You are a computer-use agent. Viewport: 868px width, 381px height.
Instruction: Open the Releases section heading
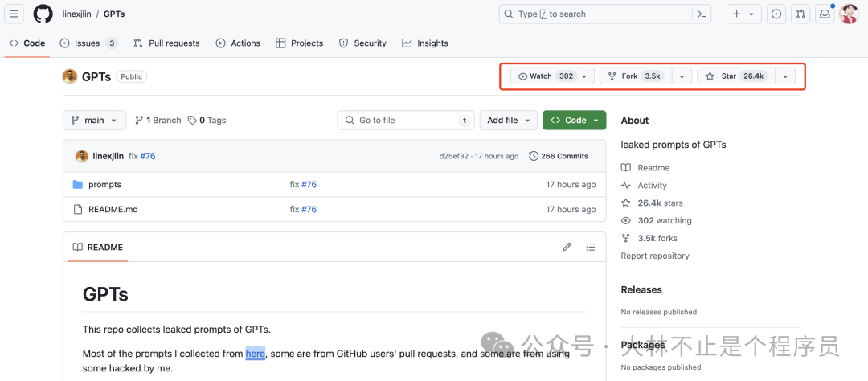point(641,289)
